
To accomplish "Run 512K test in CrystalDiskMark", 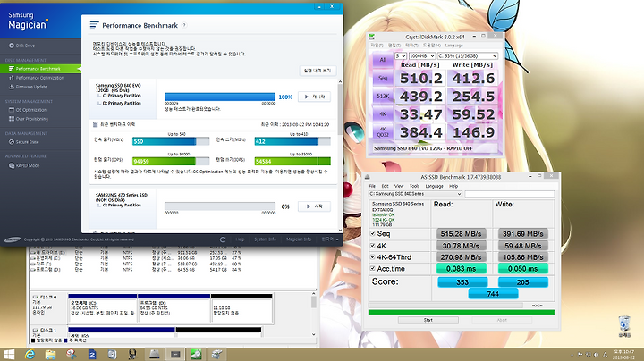I will click(383, 96).
